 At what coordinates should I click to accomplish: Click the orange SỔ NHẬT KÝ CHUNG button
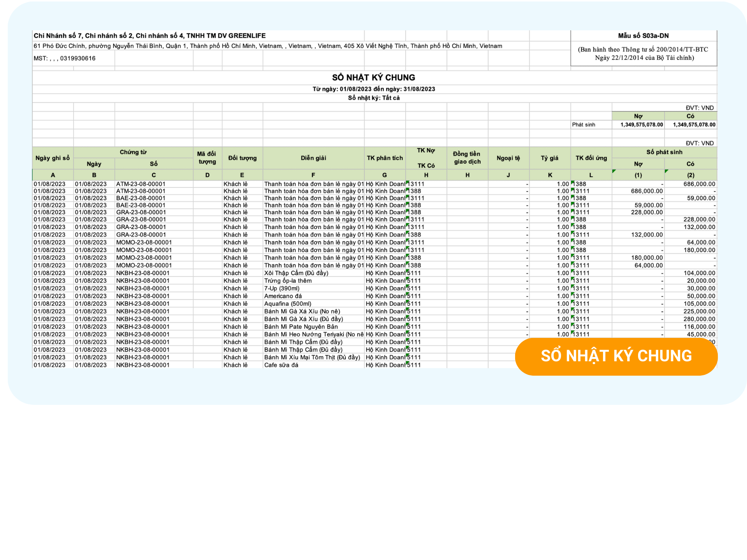click(616, 356)
